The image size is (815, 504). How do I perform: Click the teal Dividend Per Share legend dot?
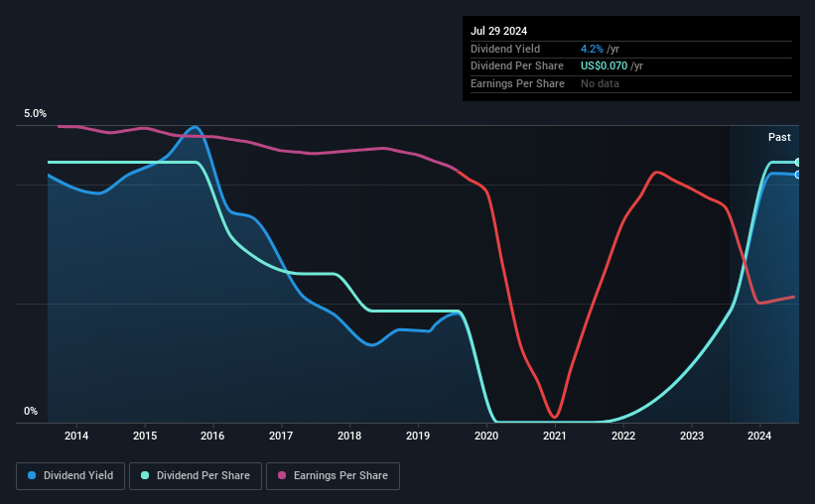145,475
